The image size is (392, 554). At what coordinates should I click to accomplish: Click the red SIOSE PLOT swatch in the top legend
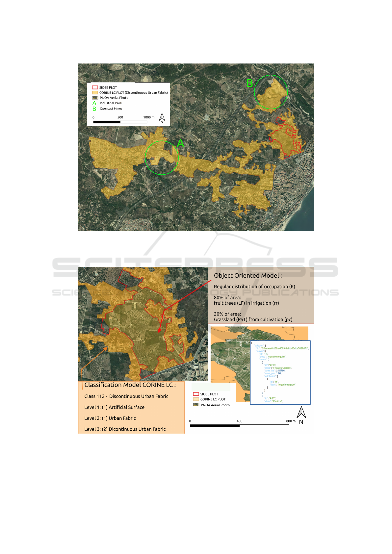[x=95, y=88]
